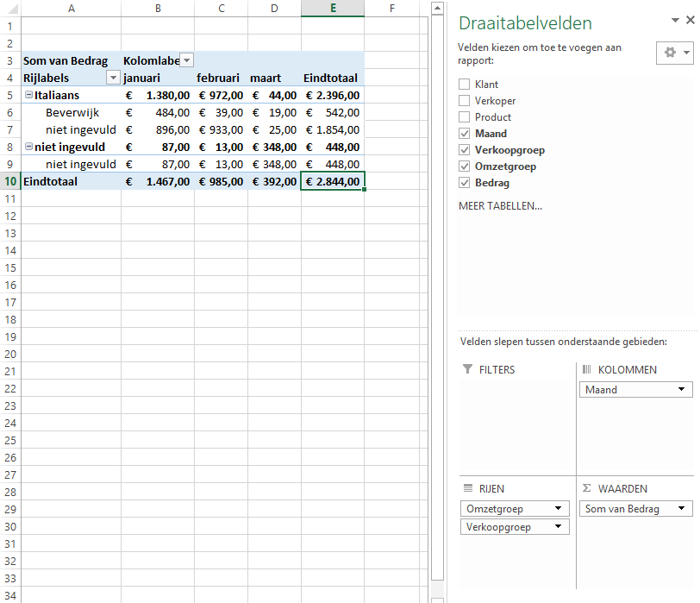This screenshot has width=700, height=603.
Task: Close the Draaitabelvelden pane
Action: (691, 20)
